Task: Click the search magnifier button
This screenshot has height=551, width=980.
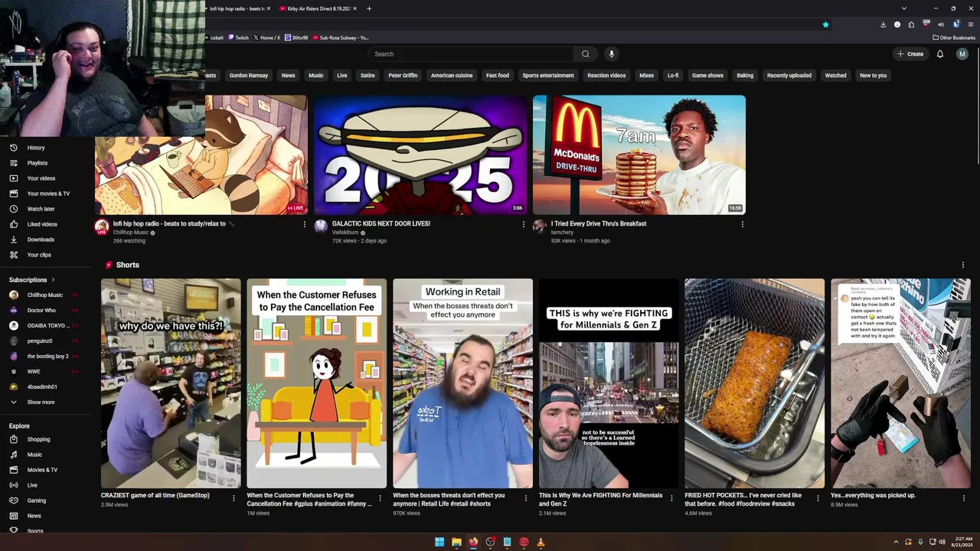Action: click(586, 54)
